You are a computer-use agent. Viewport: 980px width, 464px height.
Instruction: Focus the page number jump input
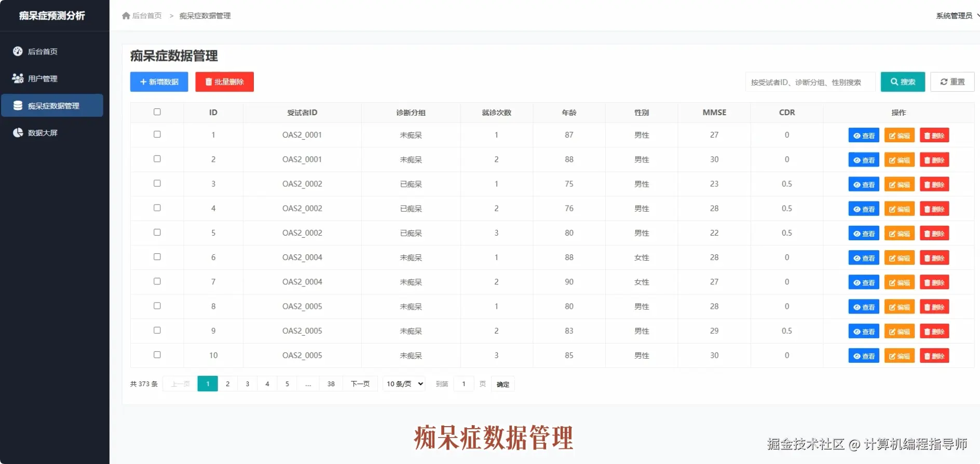(464, 384)
